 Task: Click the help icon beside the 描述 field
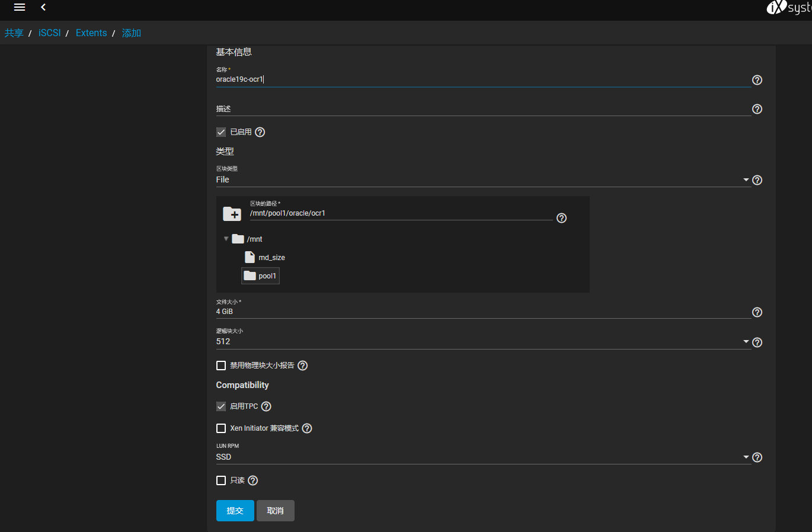click(x=757, y=109)
